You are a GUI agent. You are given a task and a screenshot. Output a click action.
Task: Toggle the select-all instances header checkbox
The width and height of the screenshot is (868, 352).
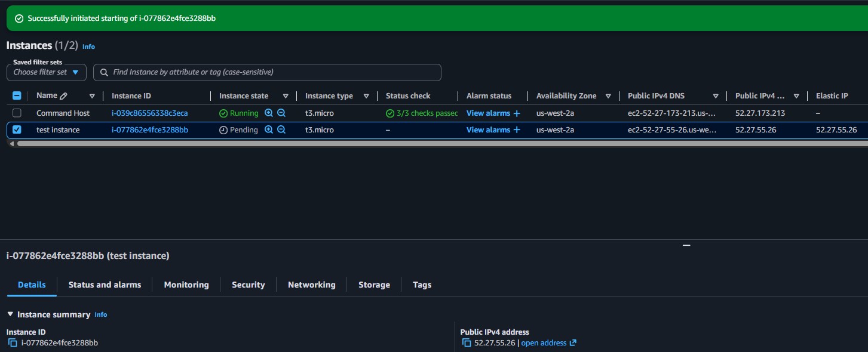coord(17,95)
